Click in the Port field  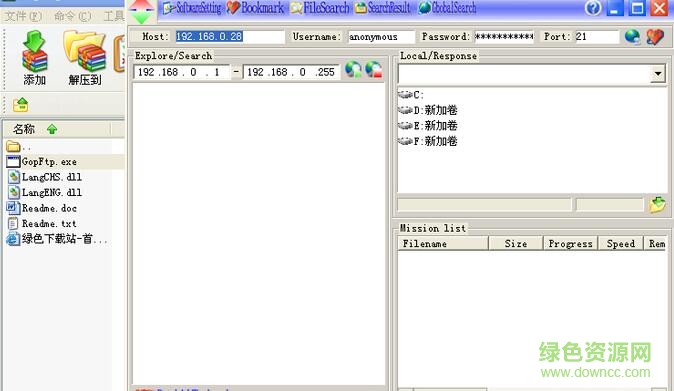(x=597, y=37)
